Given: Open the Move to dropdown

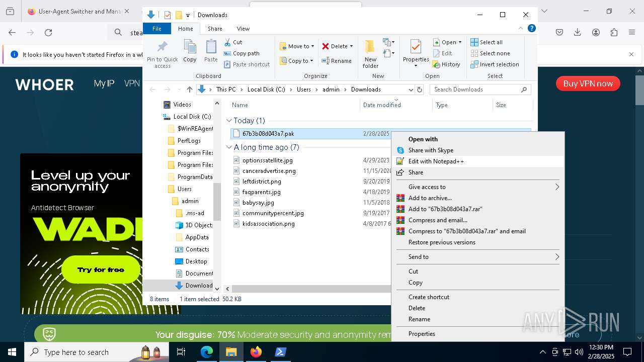Looking at the screenshot, I should click(x=297, y=46).
